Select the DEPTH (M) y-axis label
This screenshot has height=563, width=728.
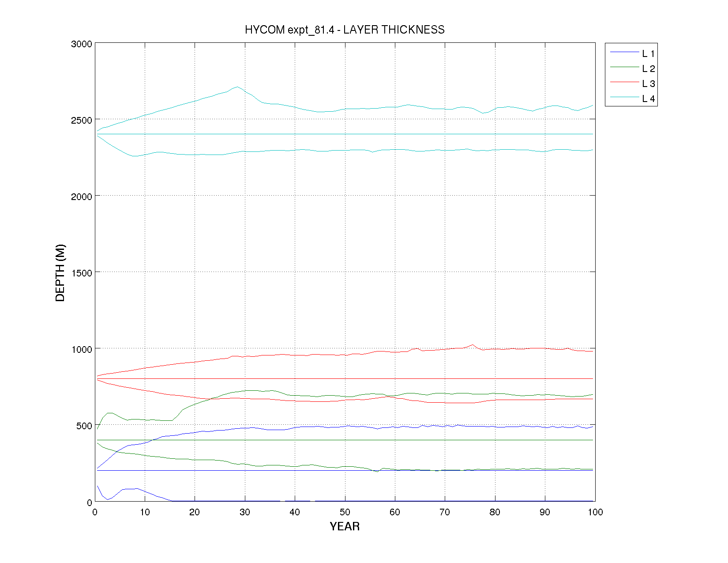coord(60,272)
